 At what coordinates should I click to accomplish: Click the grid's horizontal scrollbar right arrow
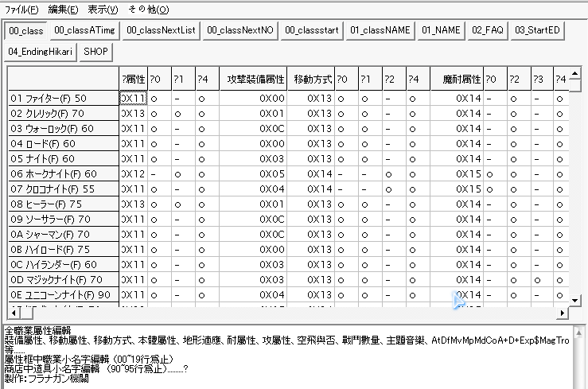[563, 313]
